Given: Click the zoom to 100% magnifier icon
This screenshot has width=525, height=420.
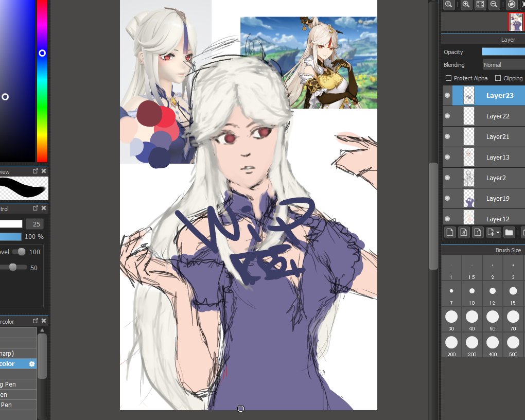Looking at the screenshot, I should coord(449,4).
